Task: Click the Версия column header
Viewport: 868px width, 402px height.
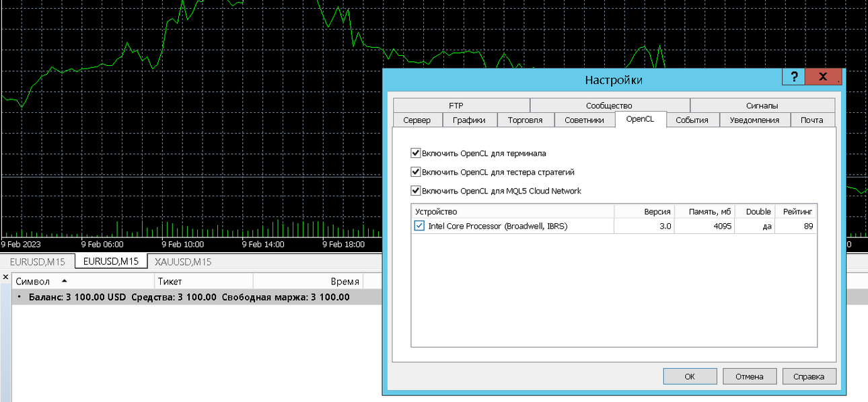Action: (x=644, y=212)
